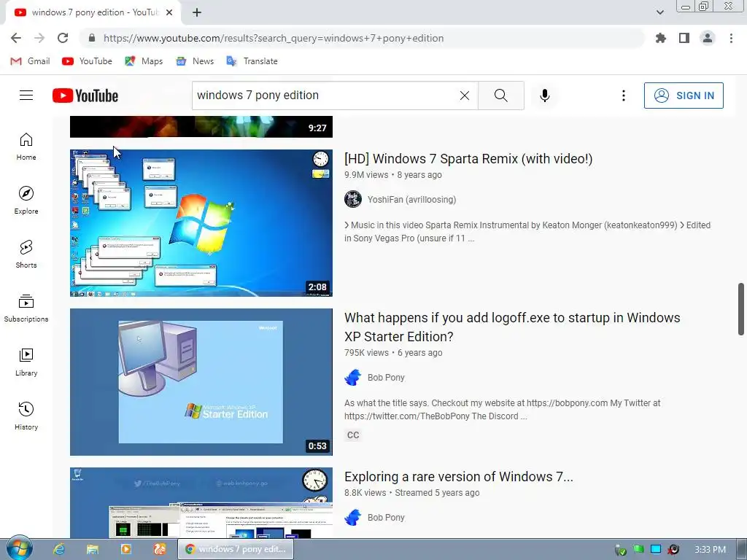Image resolution: width=747 pixels, height=560 pixels.
Task: Click the YouTube logo
Action: [x=85, y=96]
